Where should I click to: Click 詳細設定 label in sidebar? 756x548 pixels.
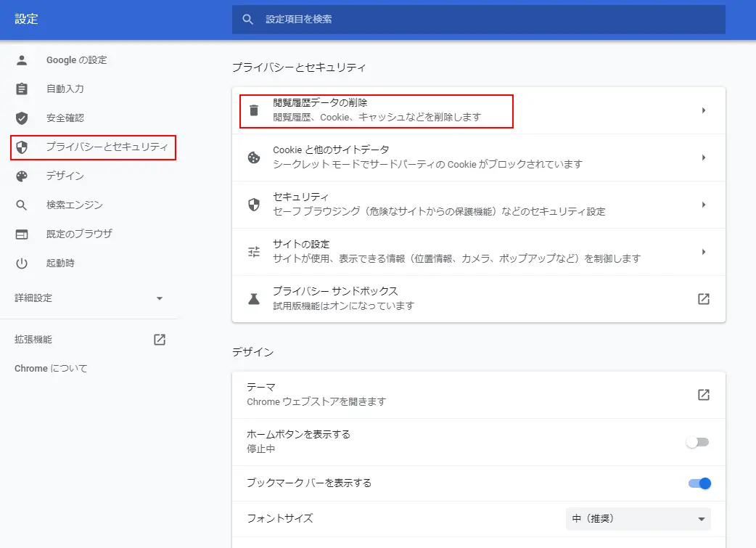(33, 298)
